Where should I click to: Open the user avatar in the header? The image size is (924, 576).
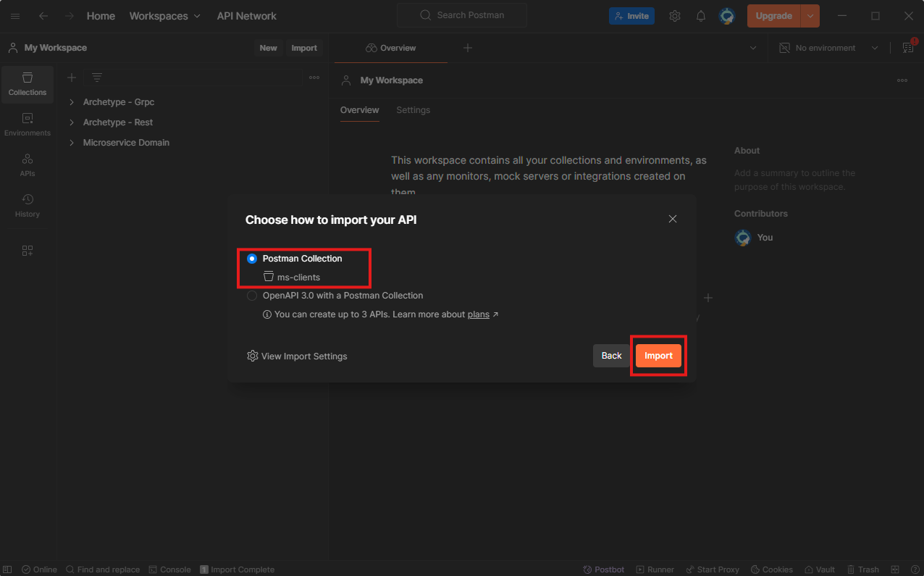(x=727, y=16)
